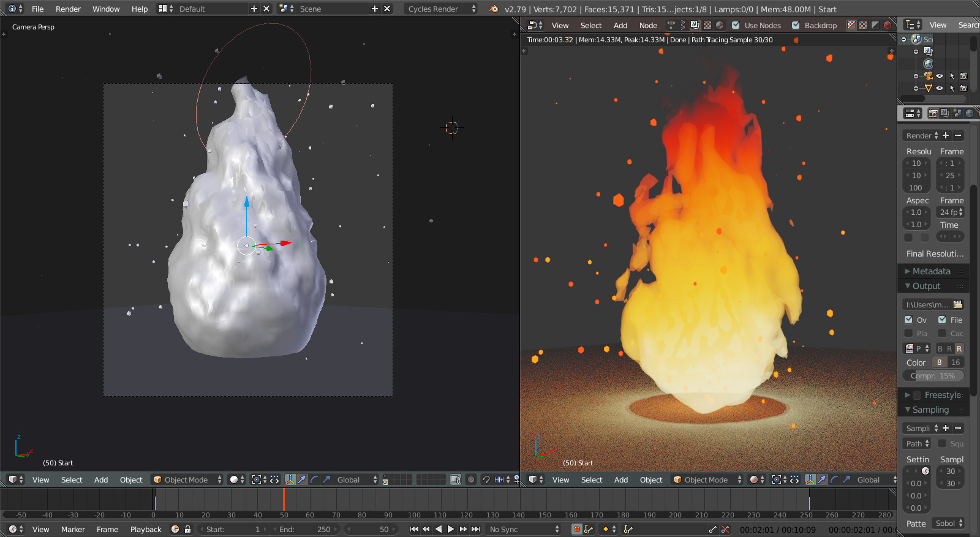This screenshot has height=537, width=980.
Task: Click the delete keyframes icon
Action: point(725,529)
